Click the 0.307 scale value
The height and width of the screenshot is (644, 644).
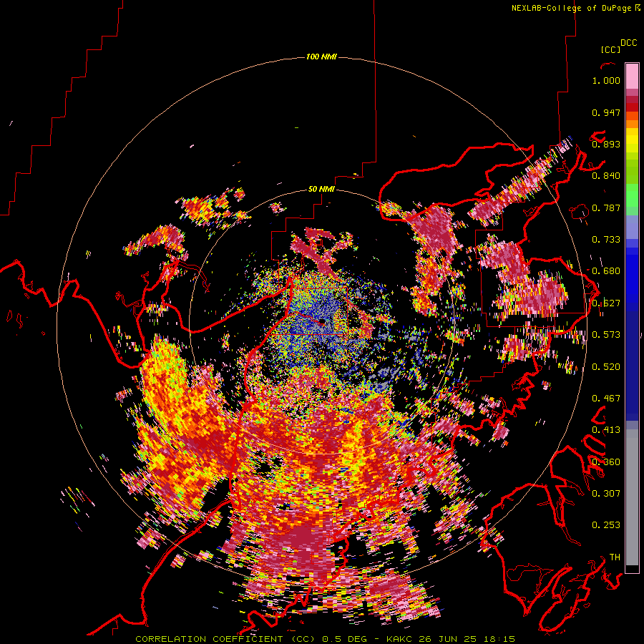pyautogui.click(x=606, y=494)
